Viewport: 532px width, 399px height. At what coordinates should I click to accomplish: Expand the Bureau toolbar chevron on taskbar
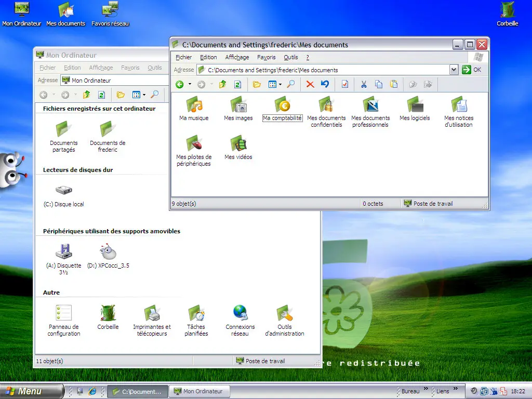click(x=426, y=389)
